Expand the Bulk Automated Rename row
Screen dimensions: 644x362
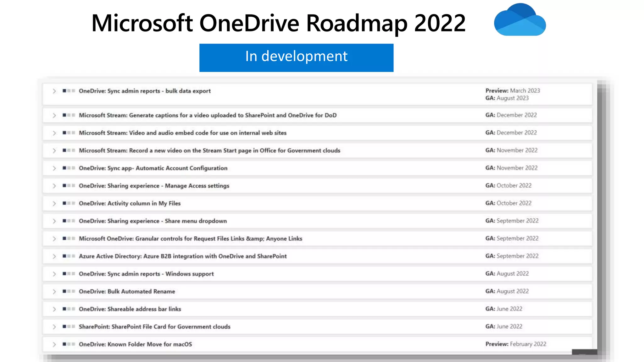[x=54, y=291]
